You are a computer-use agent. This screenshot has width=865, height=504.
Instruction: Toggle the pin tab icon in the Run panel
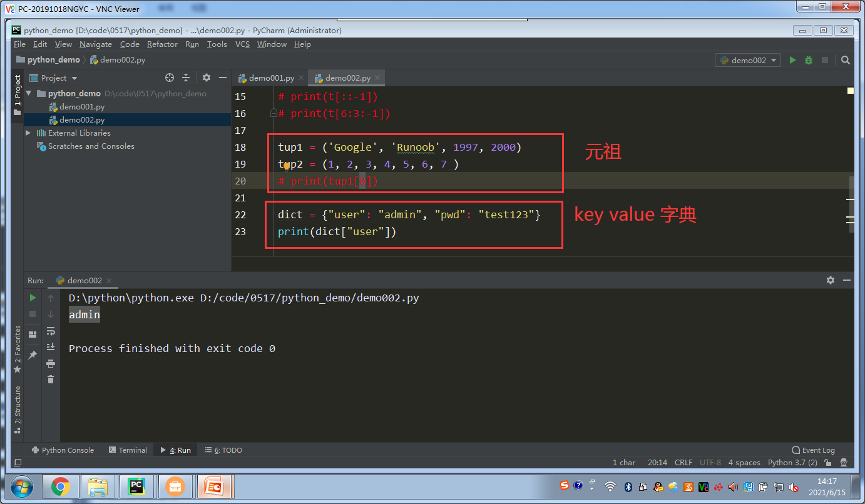pos(33,355)
